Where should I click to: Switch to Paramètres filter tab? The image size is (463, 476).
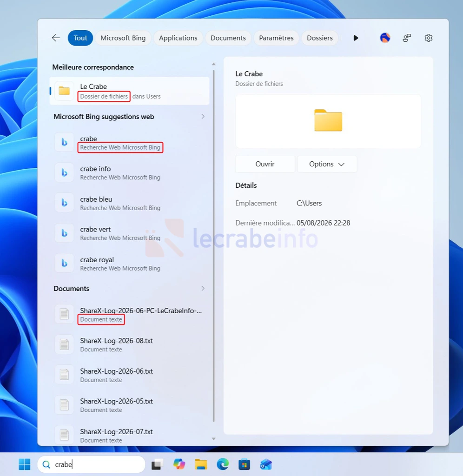tap(276, 38)
